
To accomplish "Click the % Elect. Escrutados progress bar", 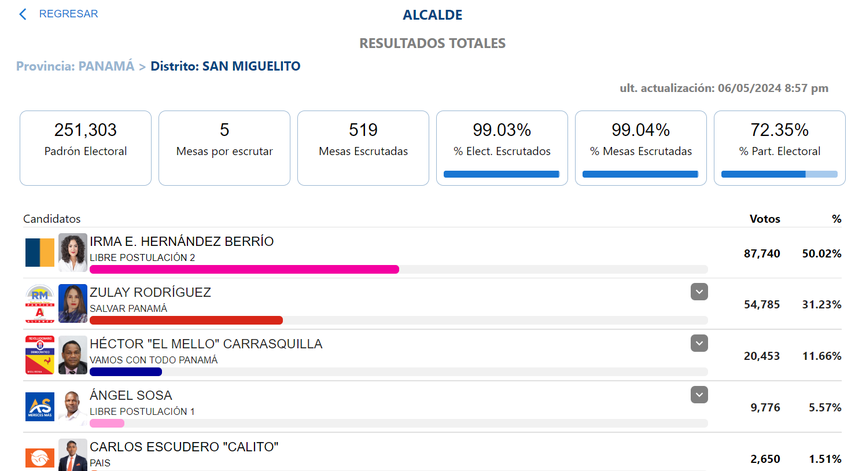I will tap(501, 174).
